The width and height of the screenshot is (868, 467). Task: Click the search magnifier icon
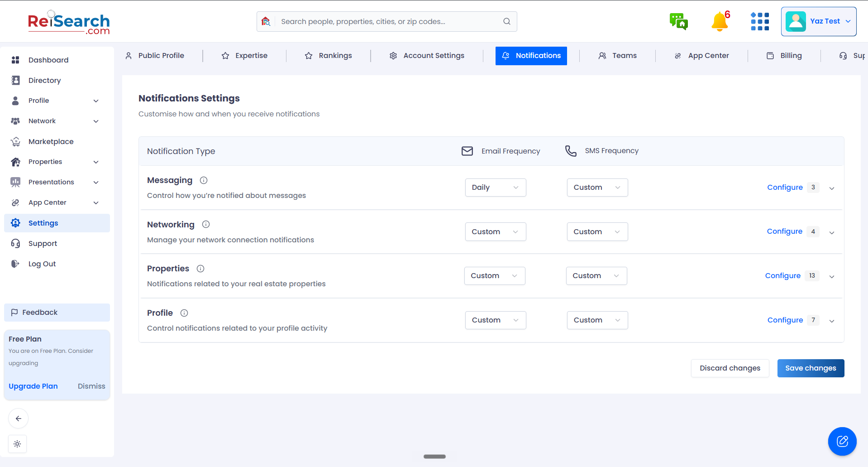[x=507, y=21]
